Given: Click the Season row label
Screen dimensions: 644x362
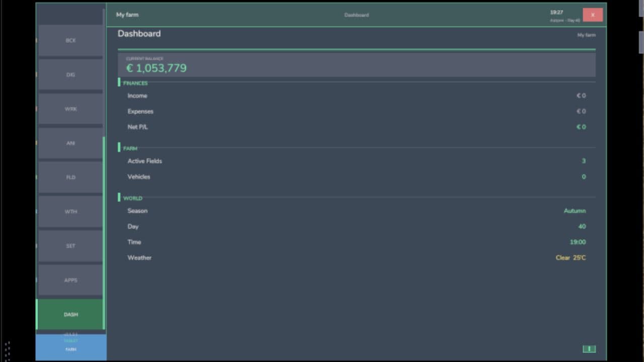Looking at the screenshot, I should pos(137,211).
